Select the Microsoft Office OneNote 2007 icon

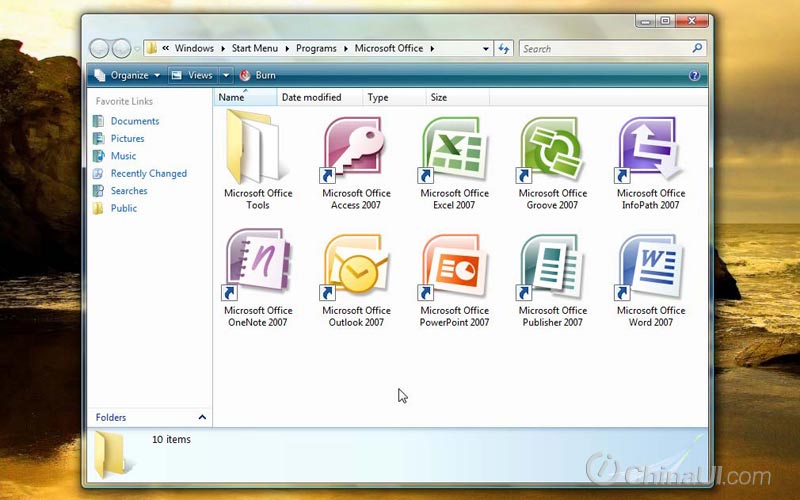click(258, 265)
